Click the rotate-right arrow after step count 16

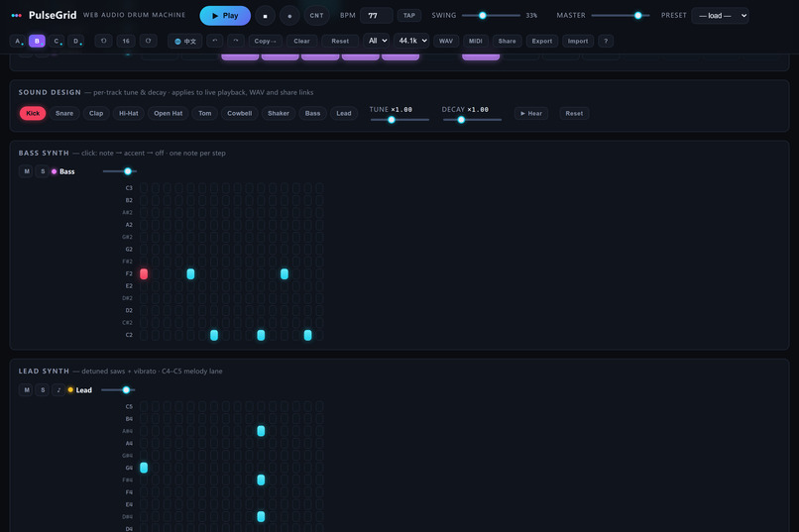point(149,42)
